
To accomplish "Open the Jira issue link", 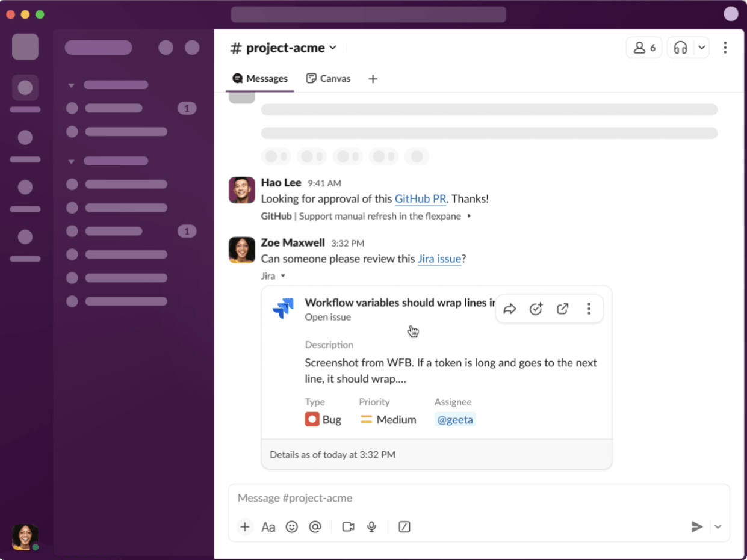I will click(439, 259).
